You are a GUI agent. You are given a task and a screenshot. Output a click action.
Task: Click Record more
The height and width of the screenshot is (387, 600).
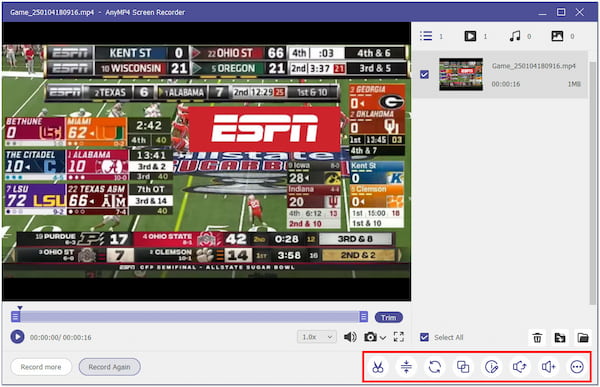[41, 367]
